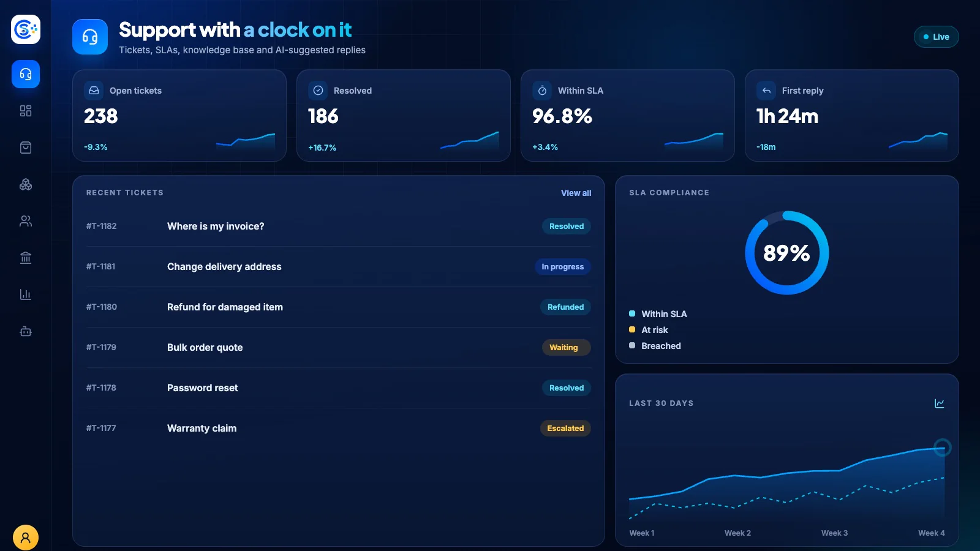Click the Live status badge
The width and height of the screenshot is (980, 551).
(x=937, y=37)
